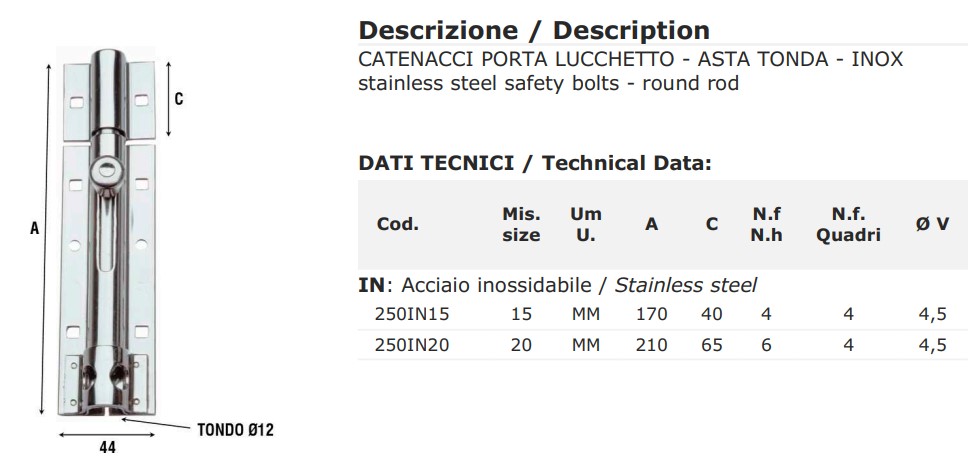968x464 pixels.
Task: Click the 170 value in column A
Action: pos(651,315)
